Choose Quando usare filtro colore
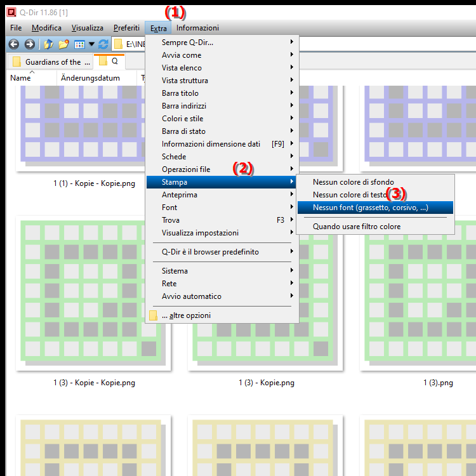The image size is (476, 476). [375, 227]
